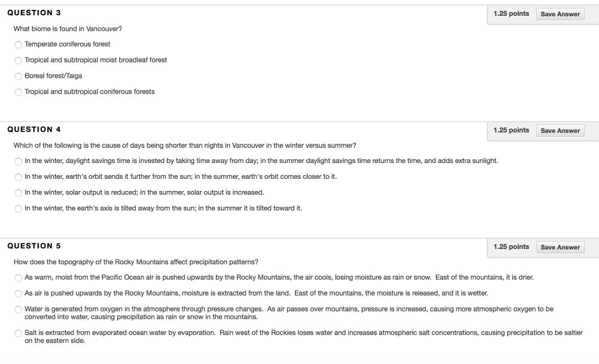Click the Vancouver biome question text

point(68,29)
